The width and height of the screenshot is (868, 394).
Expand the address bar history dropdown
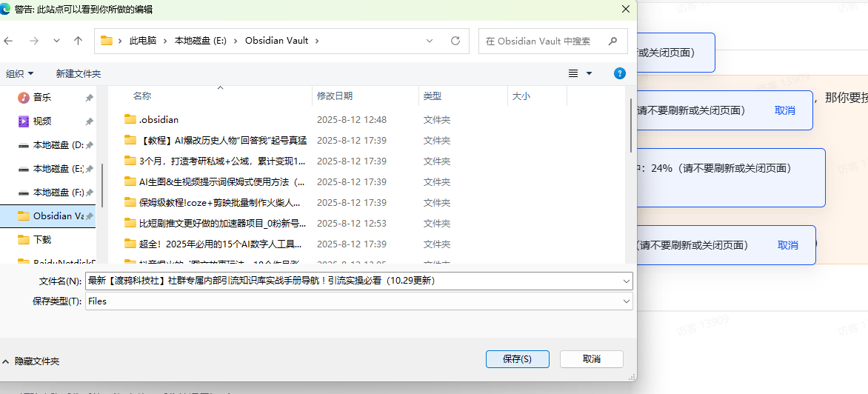[x=430, y=41]
